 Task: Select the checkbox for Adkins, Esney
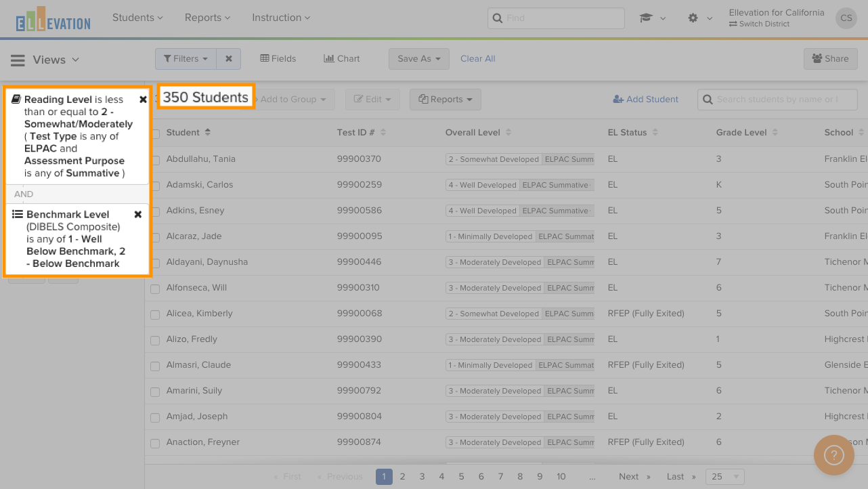click(155, 211)
